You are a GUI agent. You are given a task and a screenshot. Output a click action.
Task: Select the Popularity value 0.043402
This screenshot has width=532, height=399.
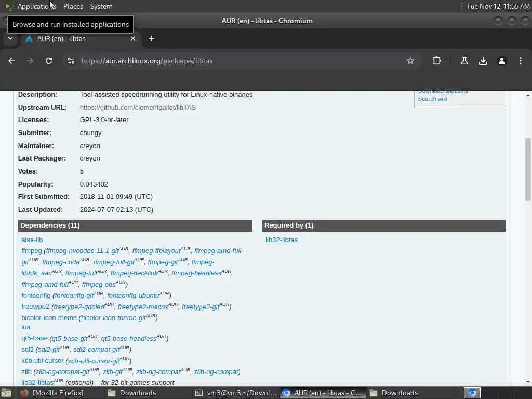pos(94,184)
